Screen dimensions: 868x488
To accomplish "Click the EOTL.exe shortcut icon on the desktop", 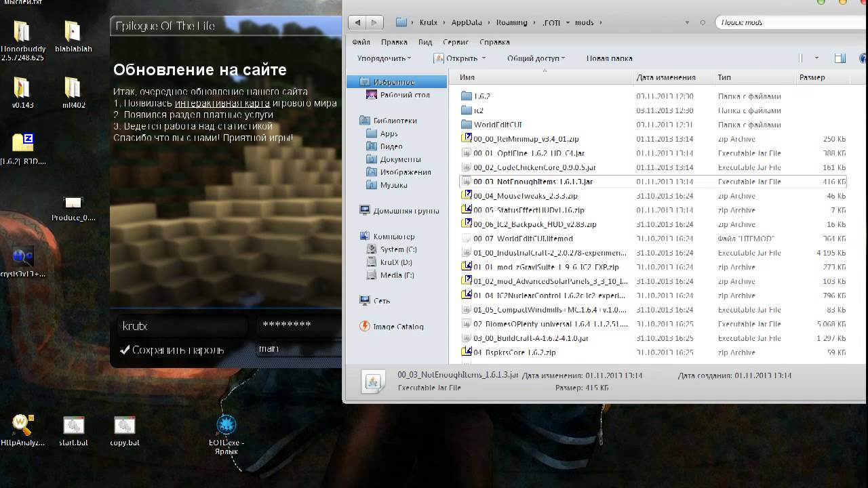I will click(226, 425).
